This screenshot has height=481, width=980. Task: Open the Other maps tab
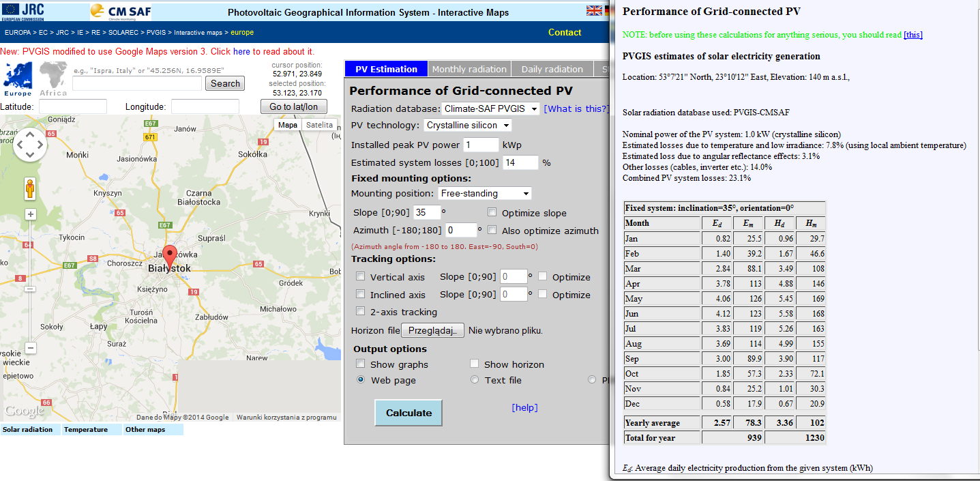click(153, 430)
